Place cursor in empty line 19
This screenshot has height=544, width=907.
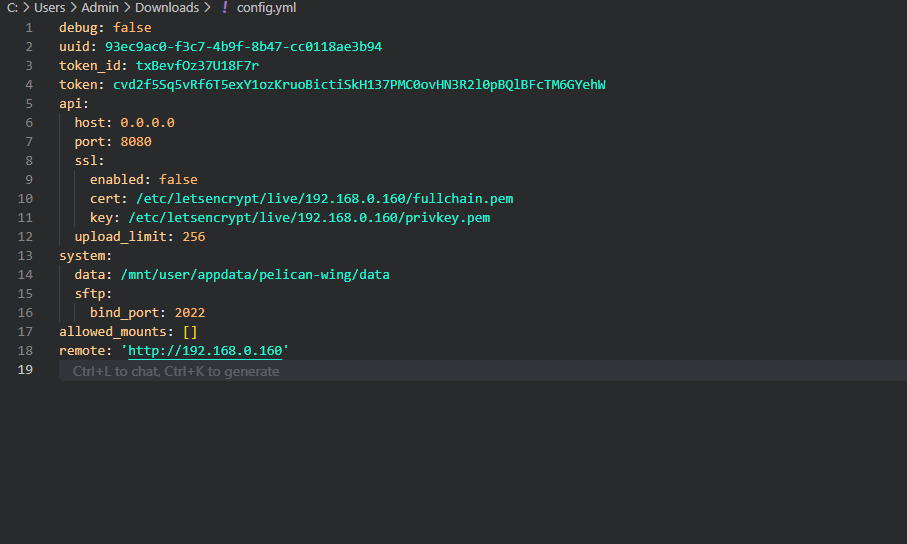coord(482,370)
